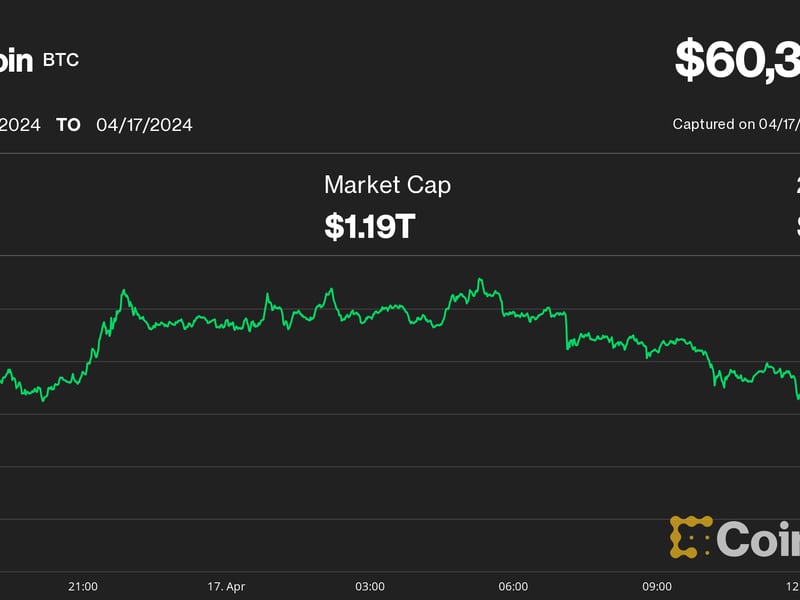
Task: Select the end date 04/17/2024
Action: 144,125
